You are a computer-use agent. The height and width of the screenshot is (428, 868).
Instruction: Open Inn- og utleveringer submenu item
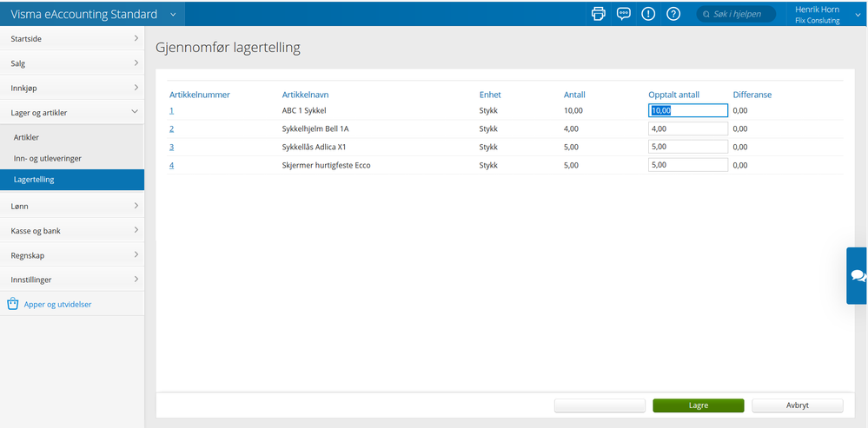72,158
